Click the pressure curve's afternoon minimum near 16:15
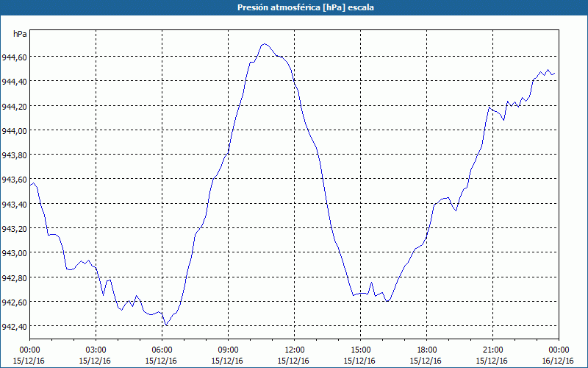Screen dimensions: 588x368 point(387,301)
